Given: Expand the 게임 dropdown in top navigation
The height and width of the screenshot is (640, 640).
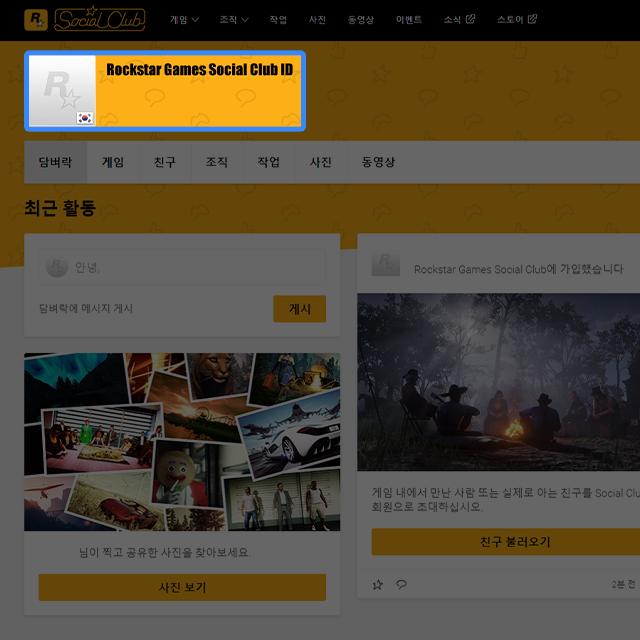Looking at the screenshot, I should click(184, 20).
